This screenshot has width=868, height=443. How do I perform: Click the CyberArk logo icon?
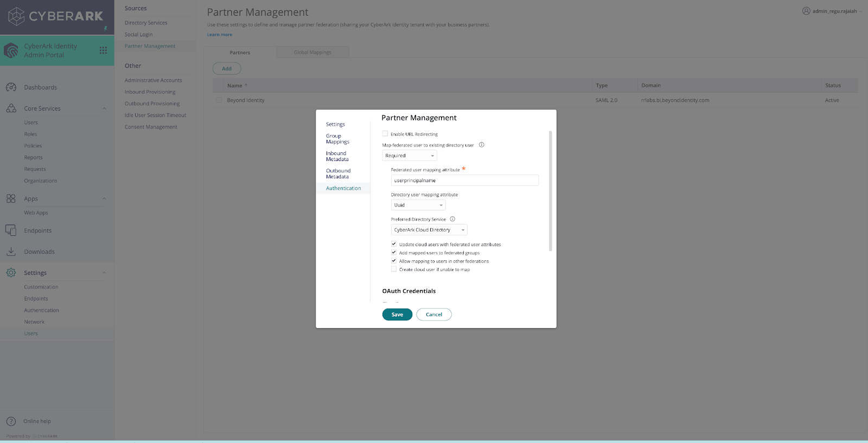tap(16, 16)
